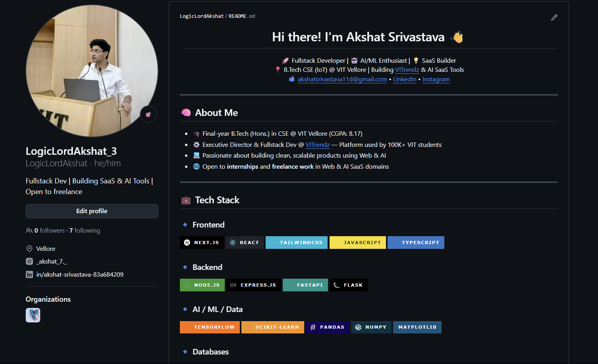Click the NumPy badge
598x364 pixels.
(x=371, y=327)
